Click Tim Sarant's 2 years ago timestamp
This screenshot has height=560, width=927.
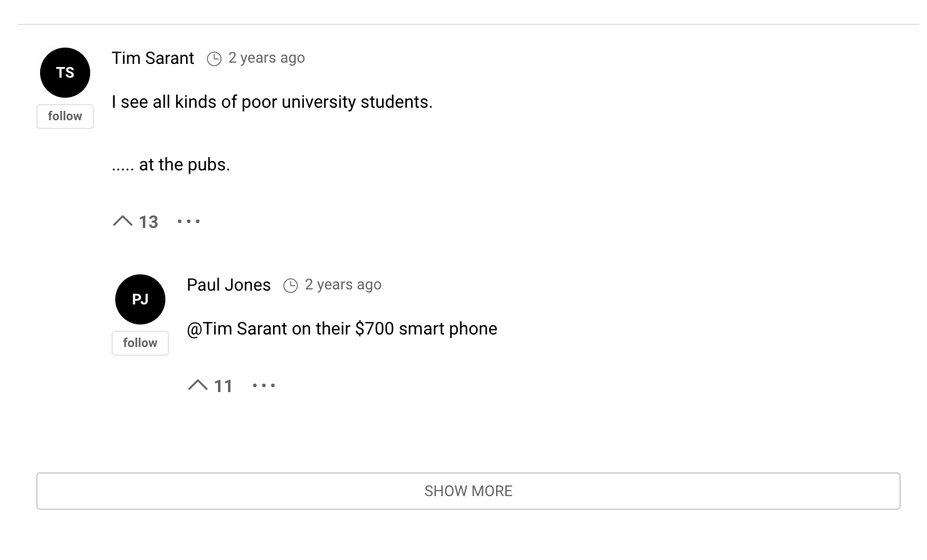pos(266,58)
